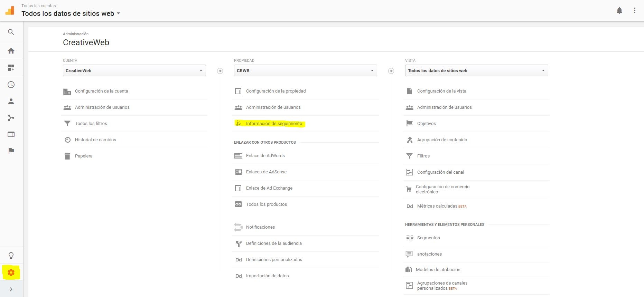Open anotaciones

[429, 254]
